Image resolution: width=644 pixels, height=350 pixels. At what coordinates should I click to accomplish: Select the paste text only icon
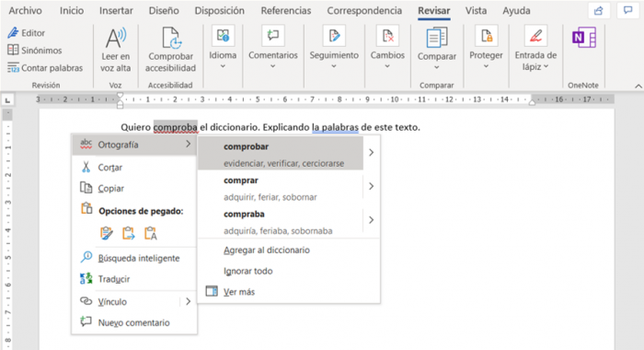(x=151, y=233)
